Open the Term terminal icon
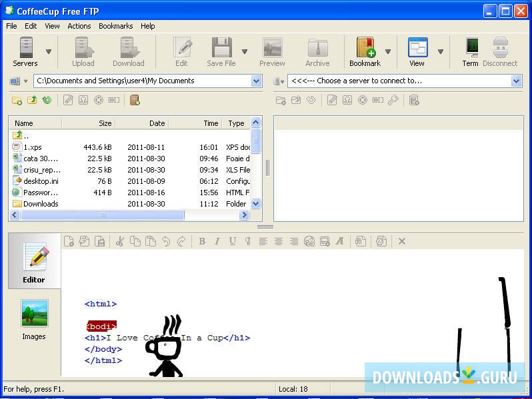 coord(471,52)
